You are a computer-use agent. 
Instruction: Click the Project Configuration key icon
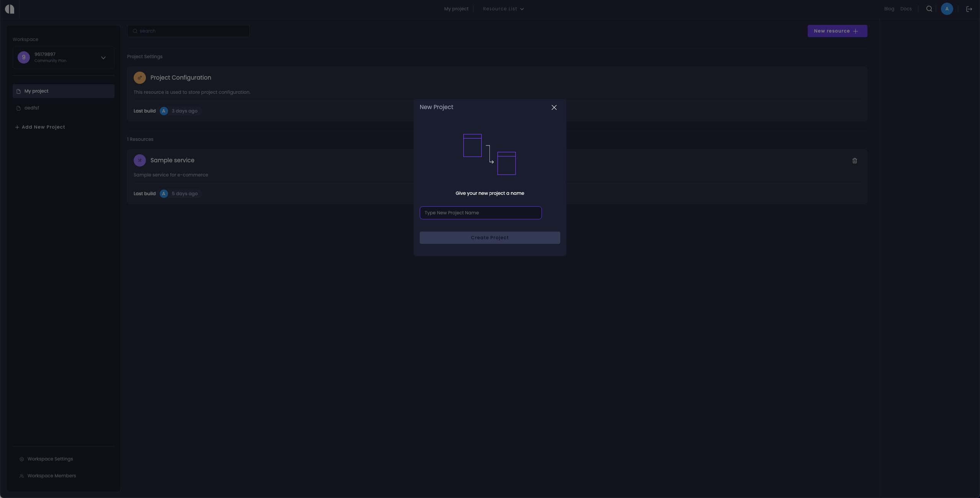(139, 77)
